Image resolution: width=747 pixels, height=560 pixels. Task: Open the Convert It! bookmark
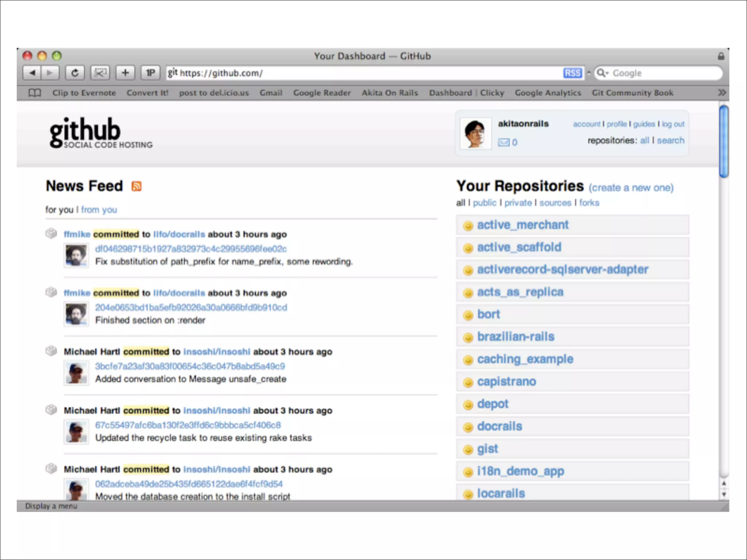[147, 93]
